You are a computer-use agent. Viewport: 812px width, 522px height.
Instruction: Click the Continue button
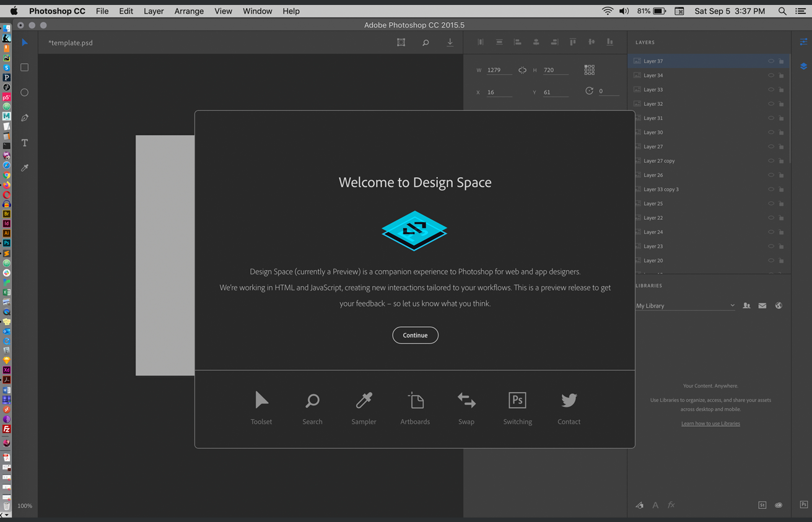pos(416,335)
